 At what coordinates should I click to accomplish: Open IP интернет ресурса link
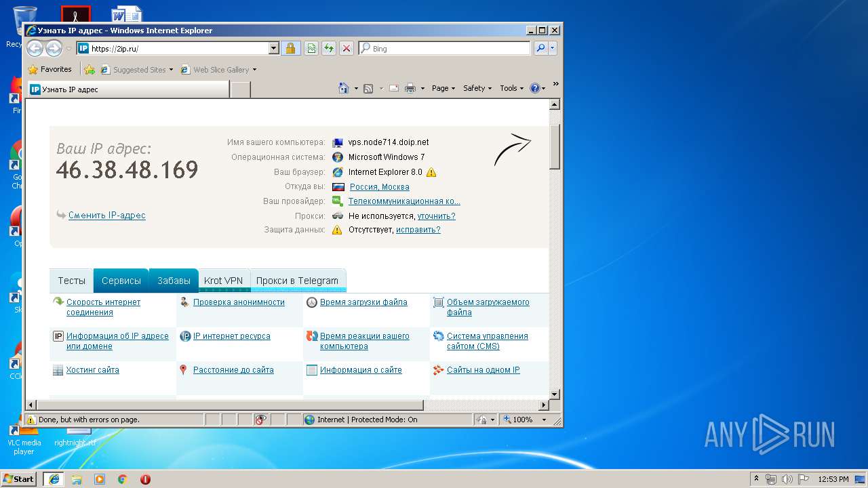click(231, 336)
